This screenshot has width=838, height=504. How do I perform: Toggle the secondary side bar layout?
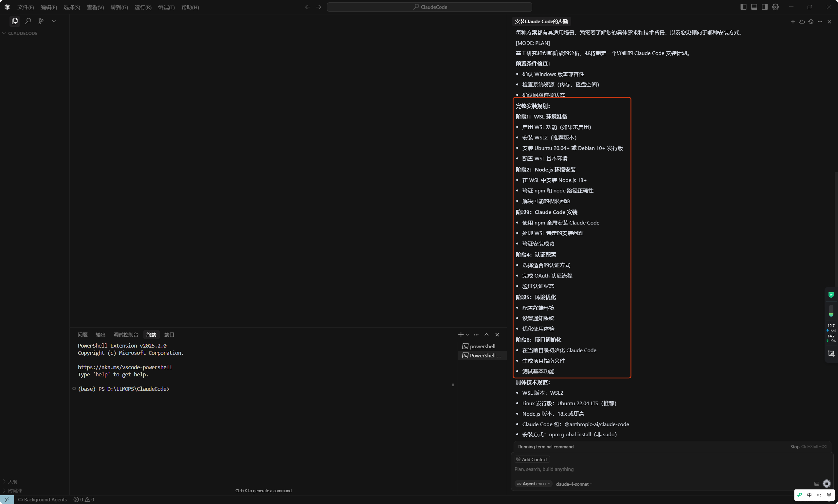(x=765, y=7)
